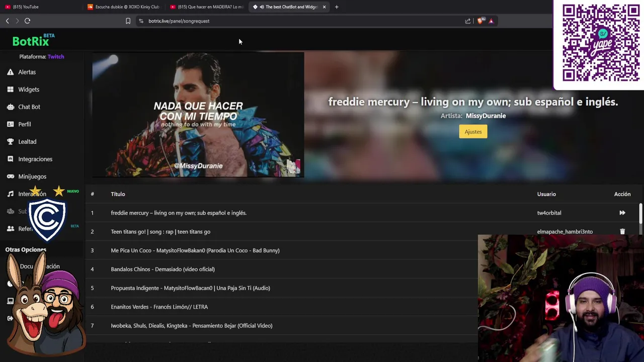Select the Perfil profile card icon

pos(10,124)
